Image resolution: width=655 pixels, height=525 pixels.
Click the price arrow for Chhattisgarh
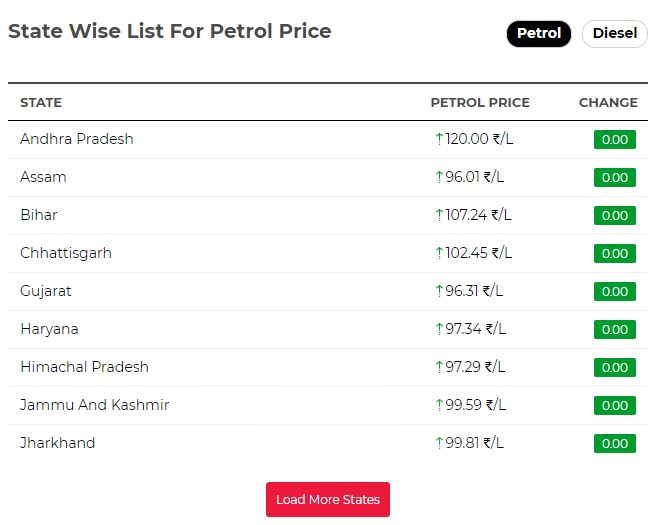coord(439,253)
